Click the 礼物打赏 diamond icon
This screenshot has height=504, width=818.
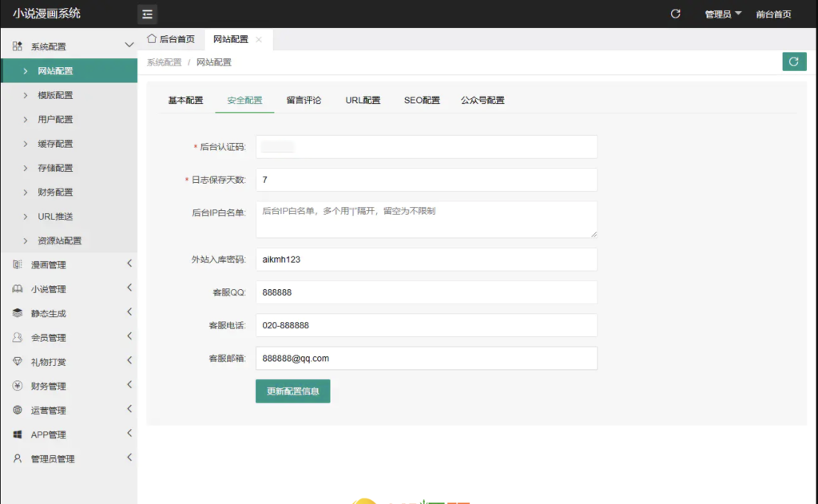[x=18, y=362]
